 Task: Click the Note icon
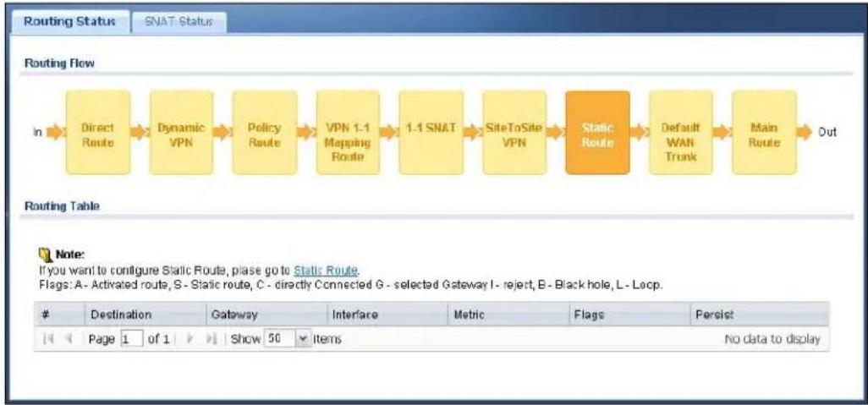tap(46, 255)
